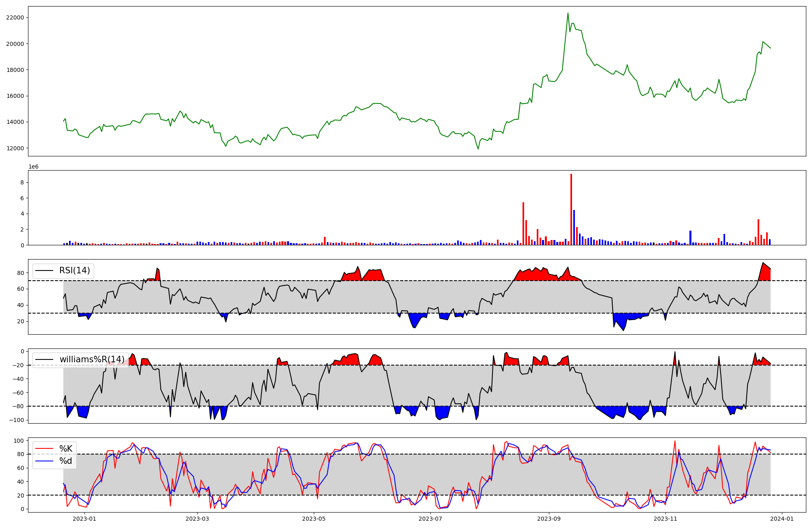This screenshot has width=812, height=528.
Task: Click the 22000 price axis tick label
Action: 15,17
